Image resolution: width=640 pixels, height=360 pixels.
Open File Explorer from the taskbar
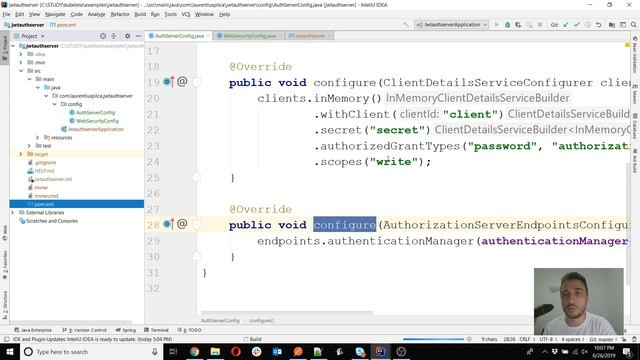click(x=215, y=351)
